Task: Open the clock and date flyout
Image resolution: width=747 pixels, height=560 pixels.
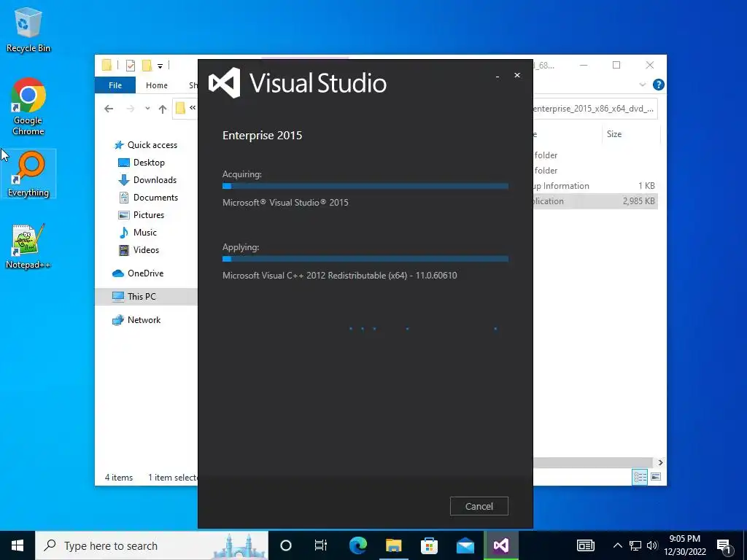Action: pyautogui.click(x=685, y=545)
